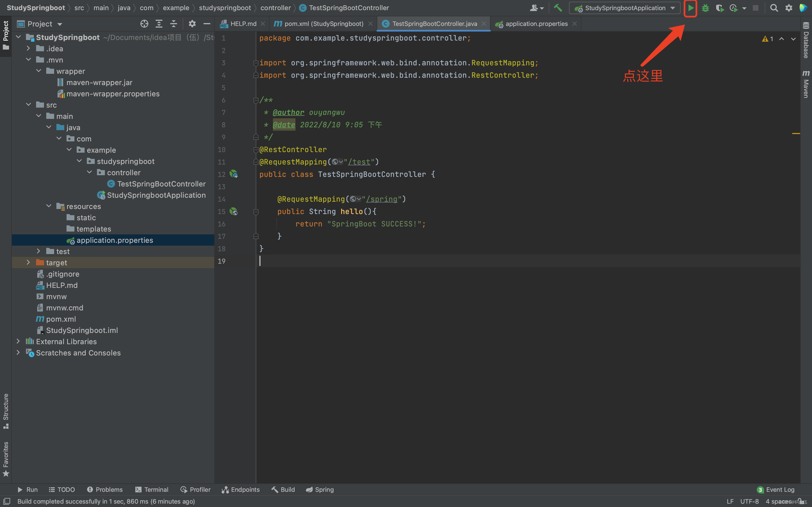Collapse the src directory tree
The width and height of the screenshot is (812, 507).
pyautogui.click(x=27, y=104)
